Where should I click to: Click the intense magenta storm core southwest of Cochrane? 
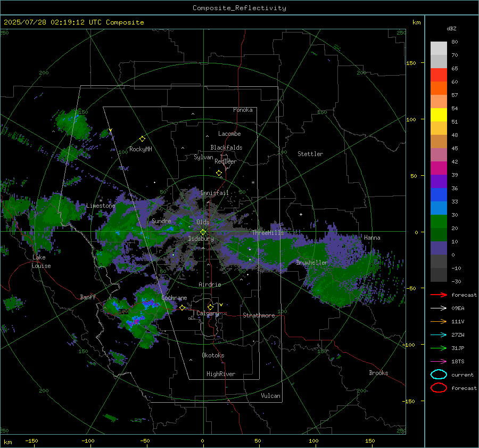click(x=135, y=321)
